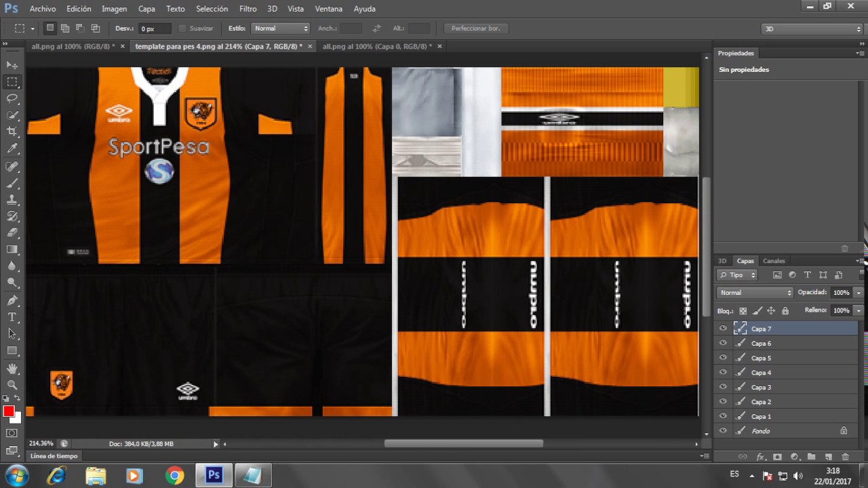Viewport: 868px width, 488px height.
Task: Select the Crop tool
Action: pyautogui.click(x=12, y=131)
